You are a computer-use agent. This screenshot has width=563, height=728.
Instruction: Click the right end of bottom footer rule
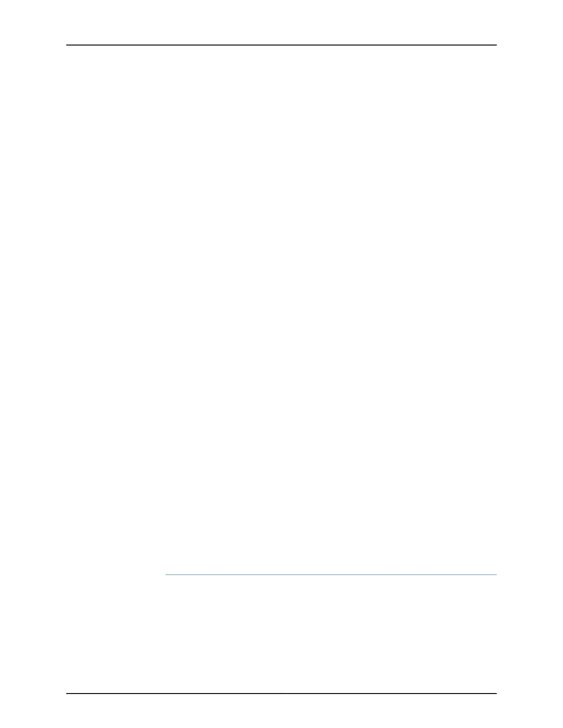[x=496, y=694]
